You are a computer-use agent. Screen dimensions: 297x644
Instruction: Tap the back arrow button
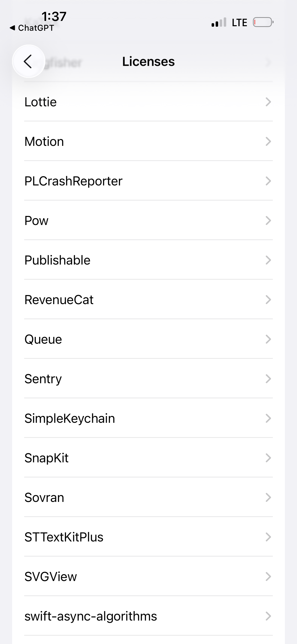point(28,61)
